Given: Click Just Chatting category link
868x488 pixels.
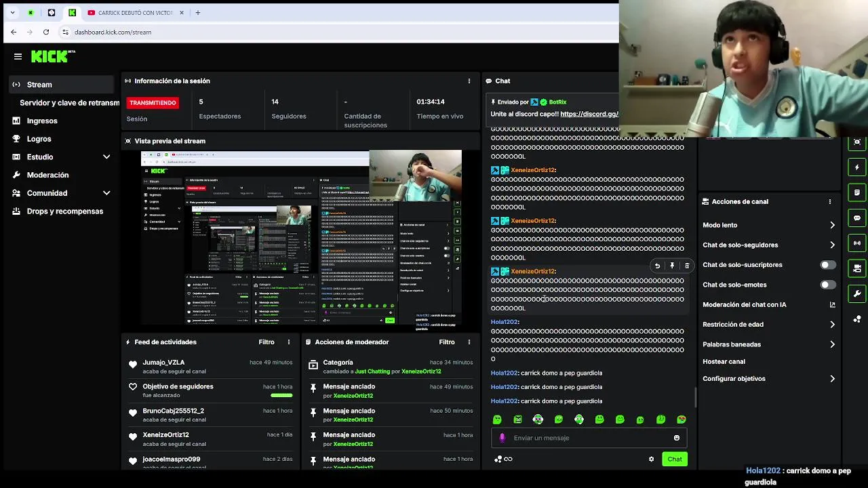Looking at the screenshot, I should pos(372,371).
